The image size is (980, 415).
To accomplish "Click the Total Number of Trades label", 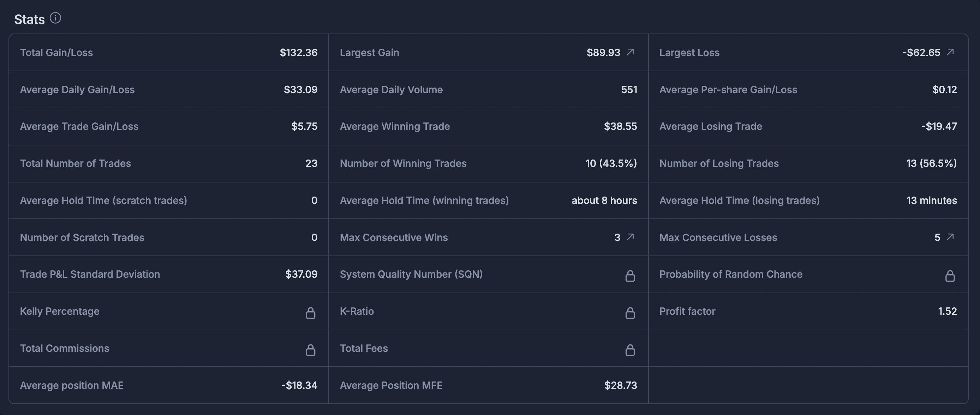I will (x=75, y=164).
